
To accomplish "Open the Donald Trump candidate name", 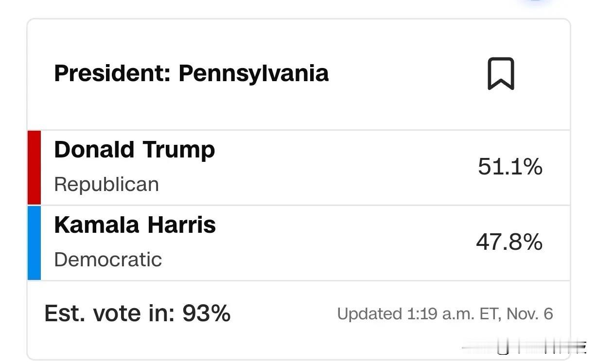I will [135, 150].
